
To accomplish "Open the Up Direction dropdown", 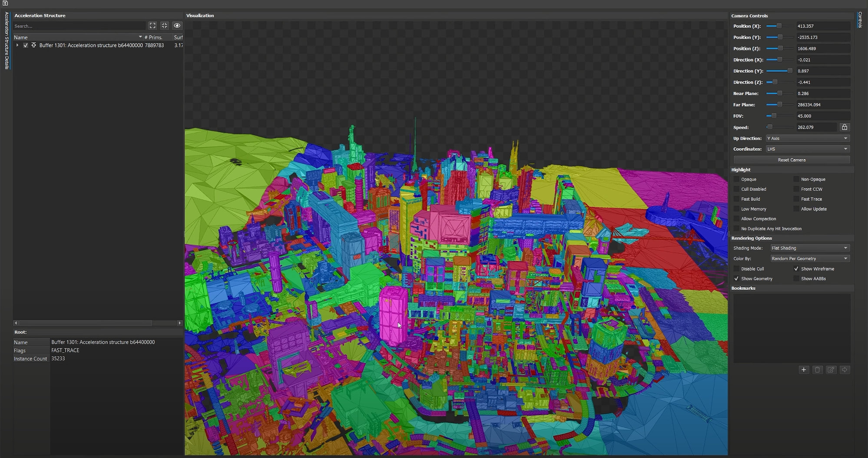I will pos(808,138).
